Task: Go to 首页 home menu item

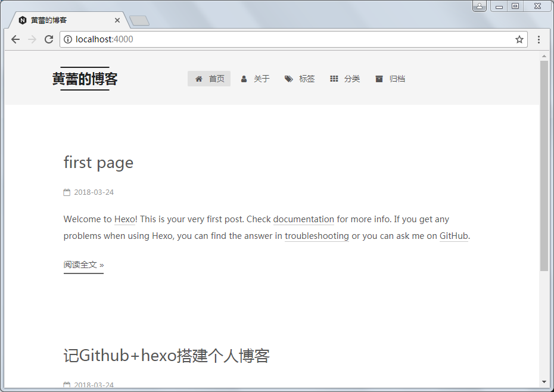Action: tap(209, 79)
